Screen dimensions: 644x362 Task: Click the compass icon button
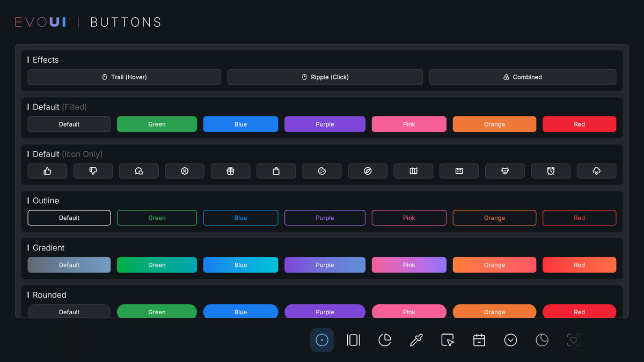point(368,171)
